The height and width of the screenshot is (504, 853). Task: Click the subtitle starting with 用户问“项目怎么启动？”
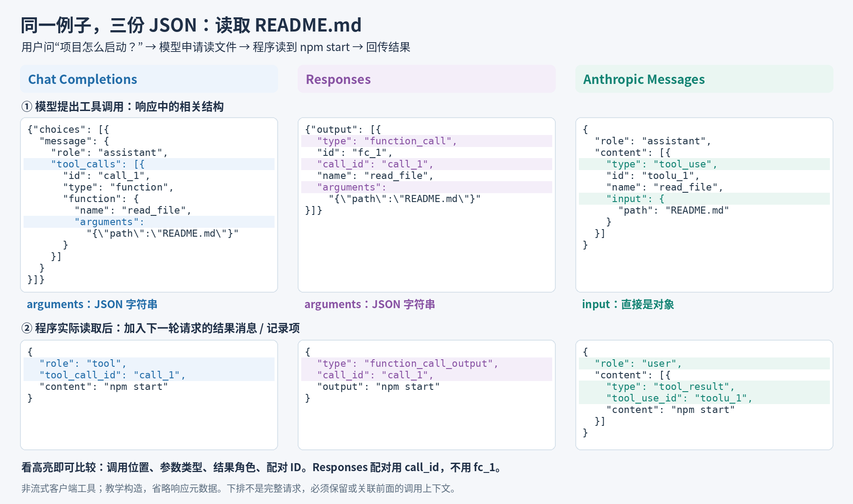click(x=215, y=47)
